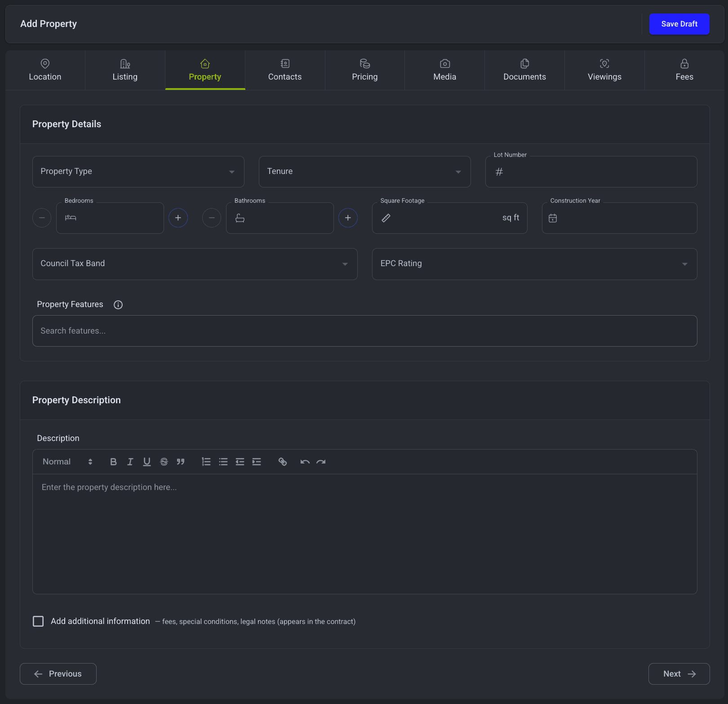
Task: Expand the Council Tax Band dropdown
Action: [195, 264]
